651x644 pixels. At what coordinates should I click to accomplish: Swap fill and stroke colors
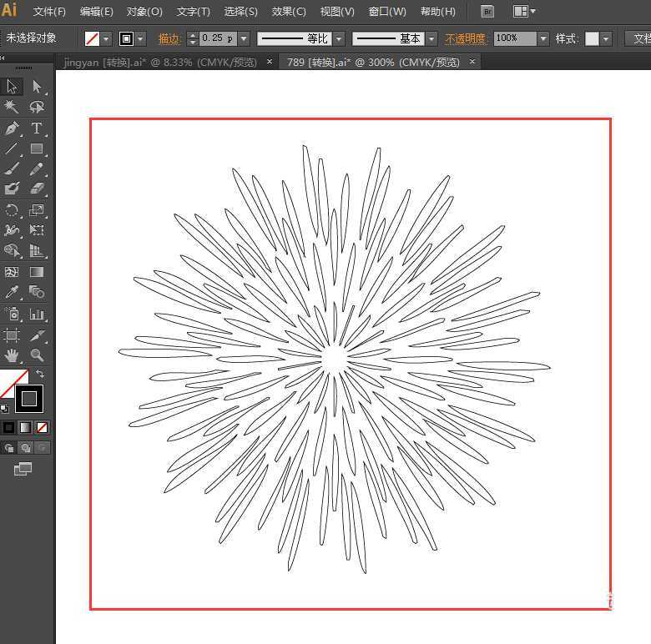tap(40, 374)
